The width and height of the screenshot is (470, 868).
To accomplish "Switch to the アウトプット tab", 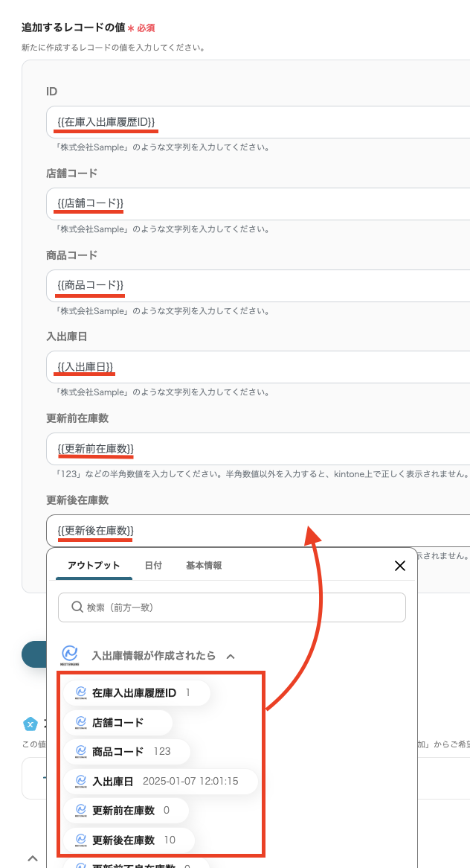I will [x=94, y=566].
